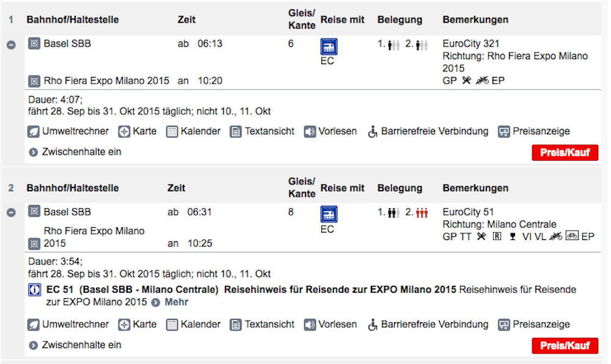Image resolution: width=611 pixels, height=364 pixels.
Task: Expand Zwischenhalte ein for connection 2
Action: [x=75, y=345]
